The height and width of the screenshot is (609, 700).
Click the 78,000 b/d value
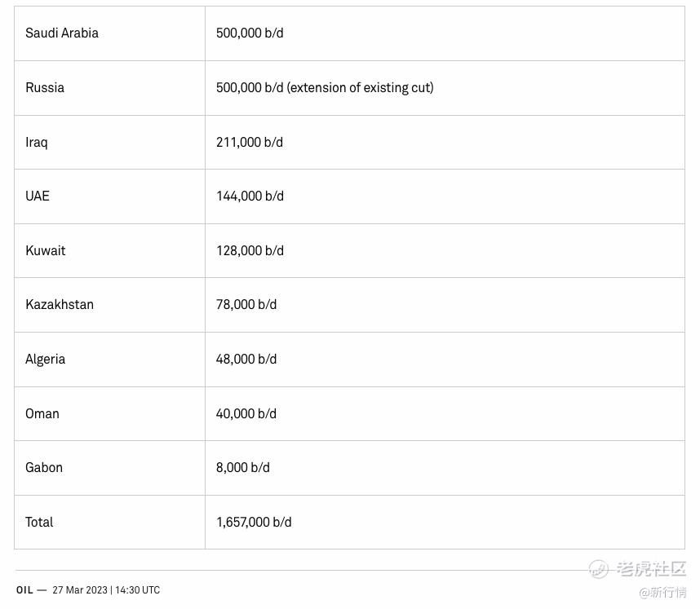(x=246, y=305)
